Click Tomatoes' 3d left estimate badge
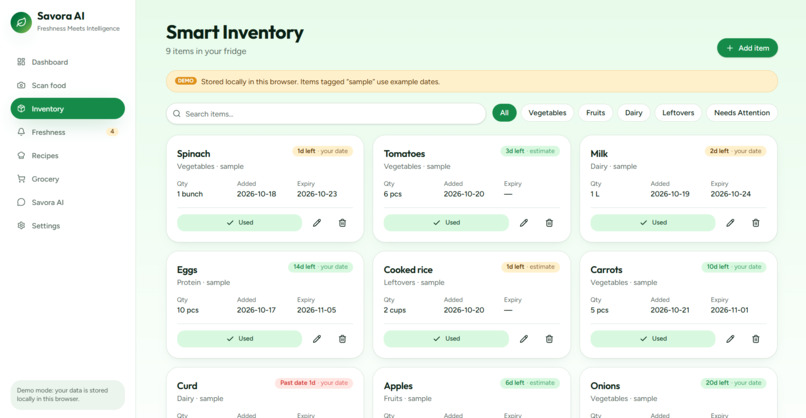This screenshot has width=806, height=418. (530, 151)
